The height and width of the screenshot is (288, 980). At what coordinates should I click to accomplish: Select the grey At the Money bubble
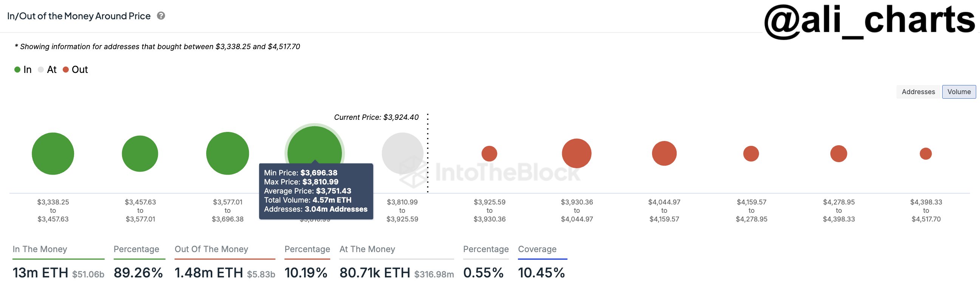coord(402,153)
